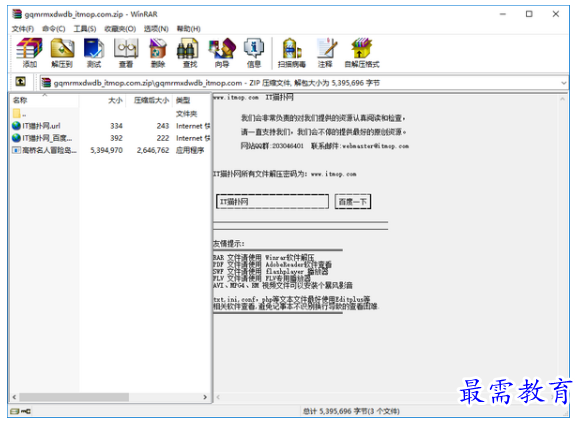Click type cell 应用程序
581x423 pixels.
pos(190,150)
